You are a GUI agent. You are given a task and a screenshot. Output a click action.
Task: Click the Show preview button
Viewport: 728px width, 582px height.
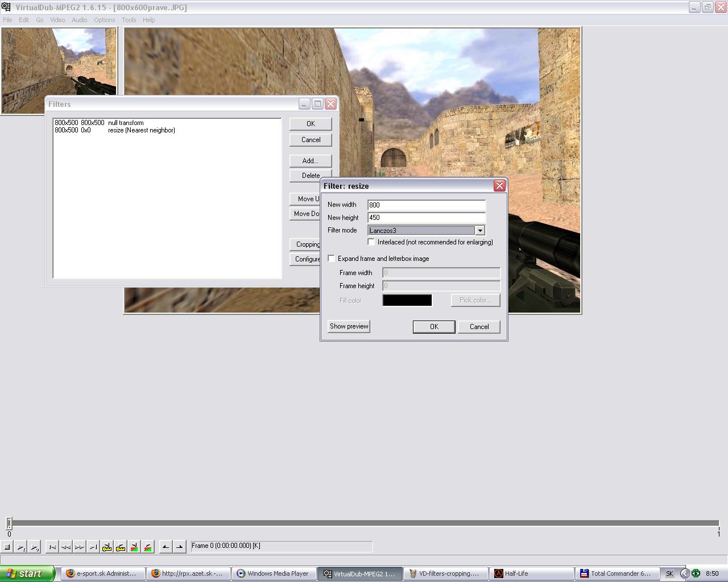pyautogui.click(x=349, y=326)
